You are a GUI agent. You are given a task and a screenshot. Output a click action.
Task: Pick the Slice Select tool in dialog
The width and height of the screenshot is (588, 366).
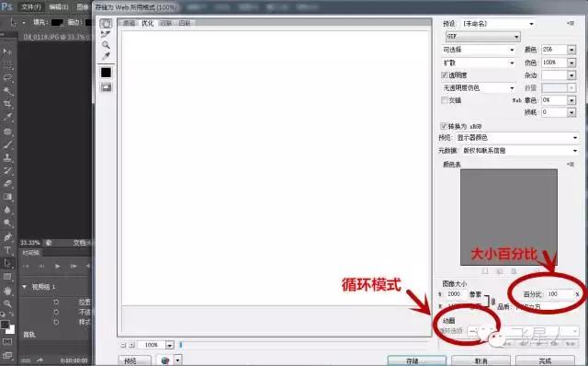coord(106,35)
